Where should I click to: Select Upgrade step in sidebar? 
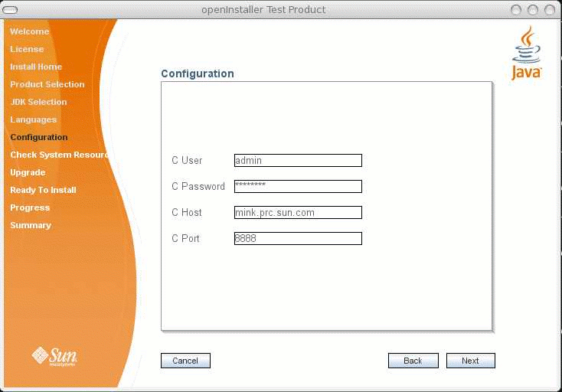28,172
